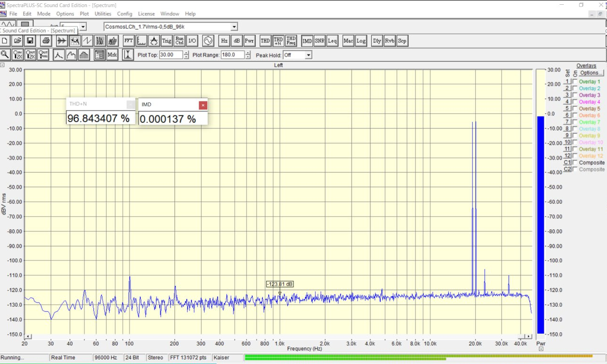Open the File menu

pyautogui.click(x=13, y=14)
